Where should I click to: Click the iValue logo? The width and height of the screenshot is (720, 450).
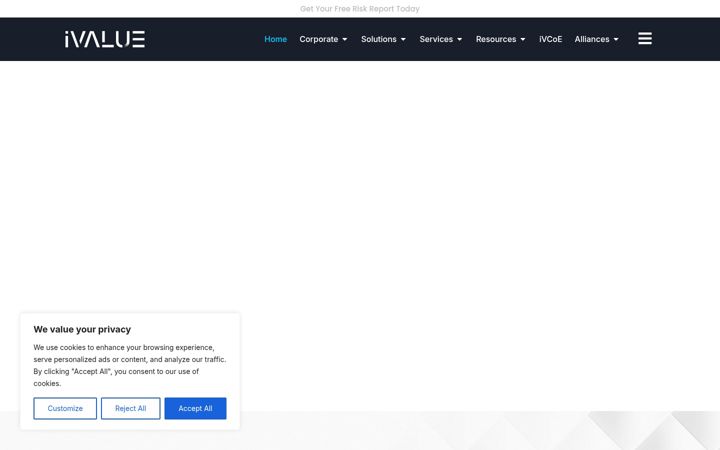105,39
